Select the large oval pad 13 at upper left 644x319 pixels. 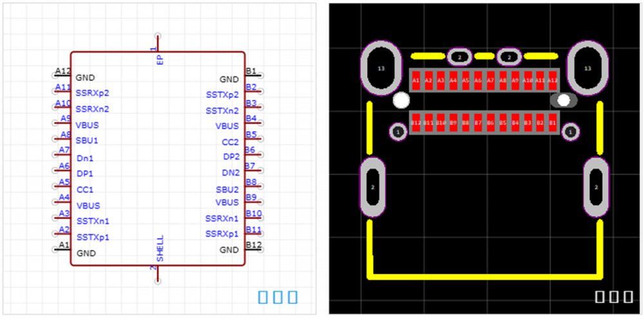pos(381,68)
